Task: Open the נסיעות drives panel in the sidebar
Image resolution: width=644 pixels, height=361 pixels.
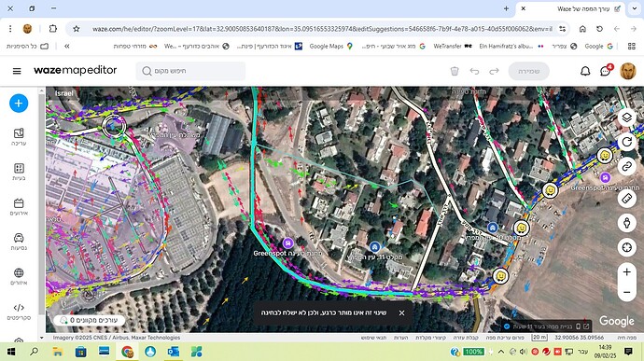Action: tap(19, 242)
